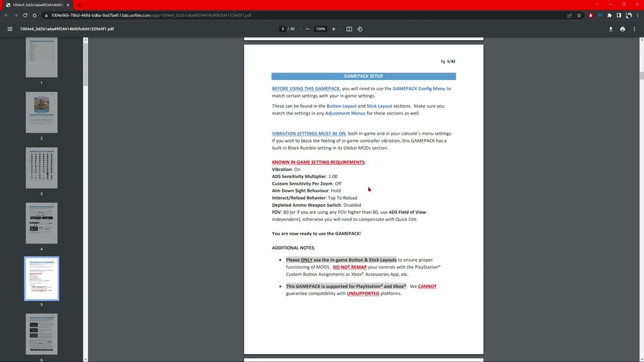Open the profile avatar menu
The width and height of the screenshot is (644, 362).
coord(628,15)
